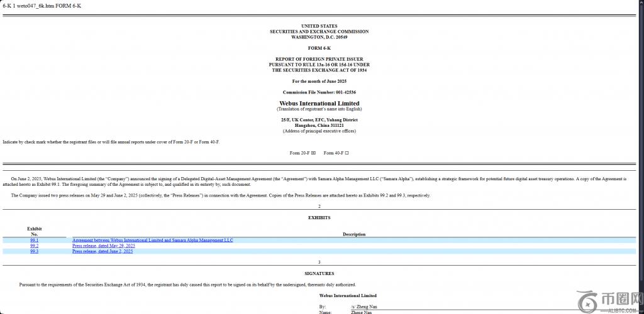
Task: Click 'For the month of June 2025' text
Action: coord(319,82)
